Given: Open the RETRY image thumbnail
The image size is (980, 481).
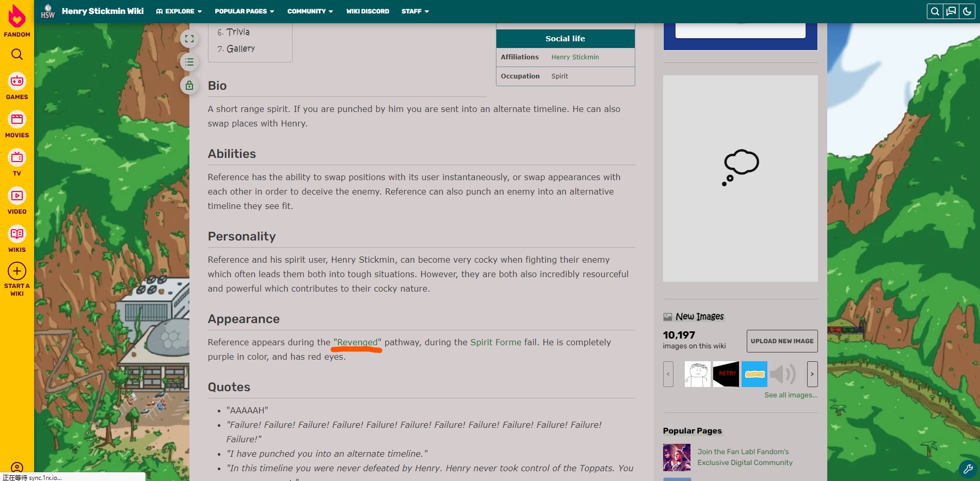Looking at the screenshot, I should pos(726,374).
